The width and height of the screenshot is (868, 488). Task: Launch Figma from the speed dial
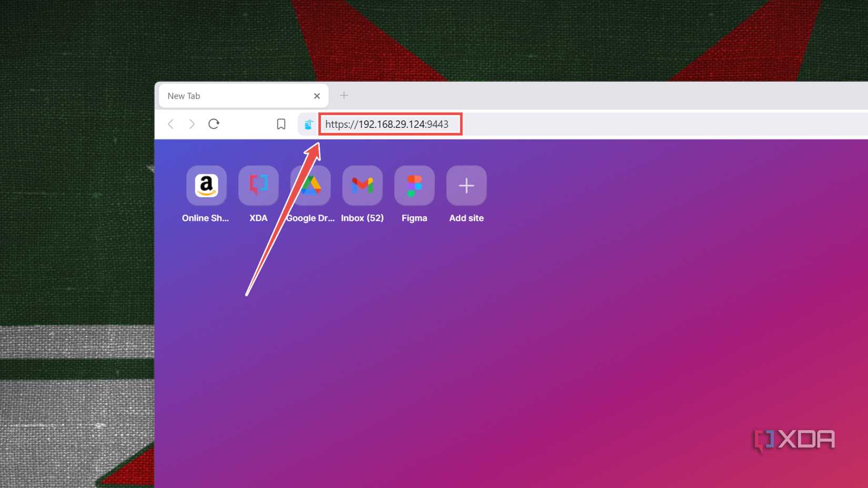[x=414, y=185]
